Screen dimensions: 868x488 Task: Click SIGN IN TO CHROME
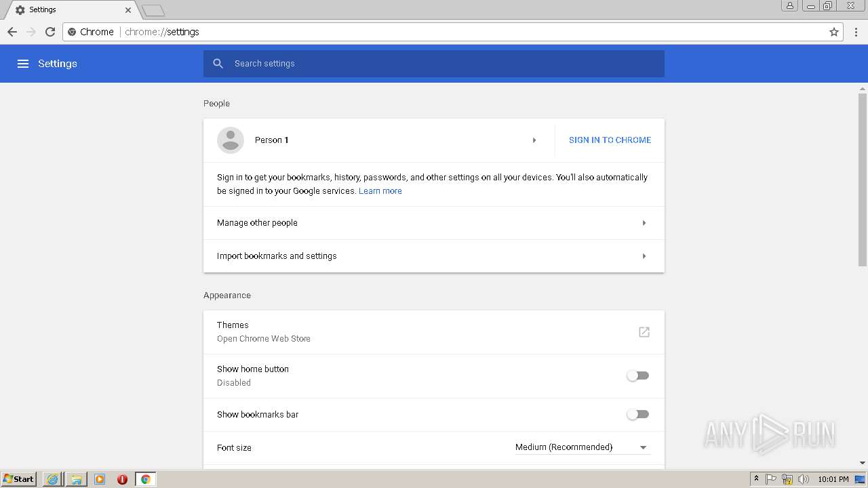point(610,140)
